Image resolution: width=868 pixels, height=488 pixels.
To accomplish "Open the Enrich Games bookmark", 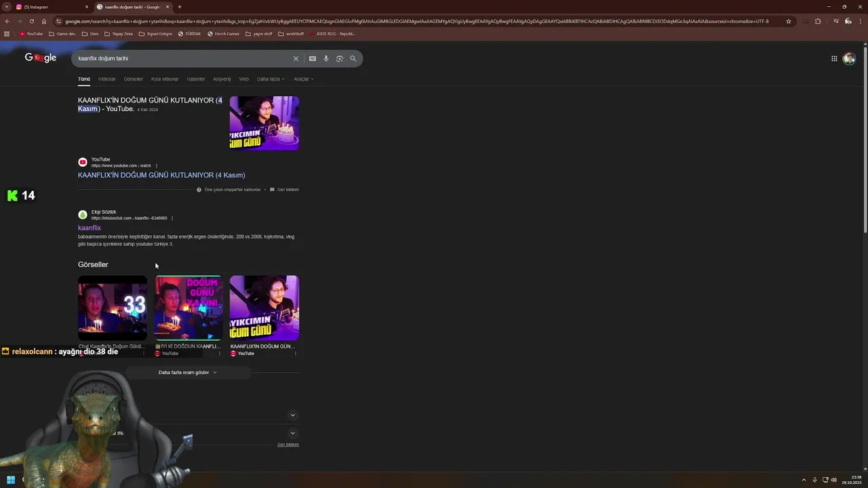I will pyautogui.click(x=224, y=33).
